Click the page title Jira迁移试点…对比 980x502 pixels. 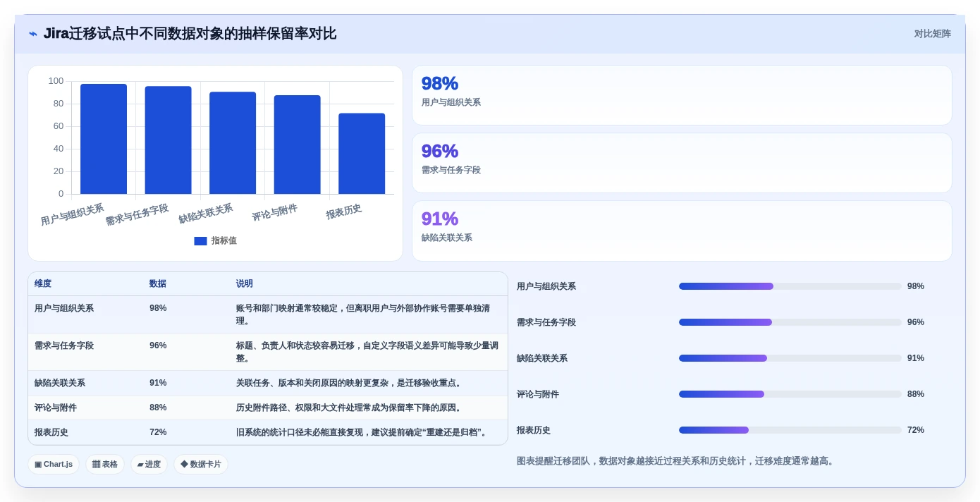(190, 34)
